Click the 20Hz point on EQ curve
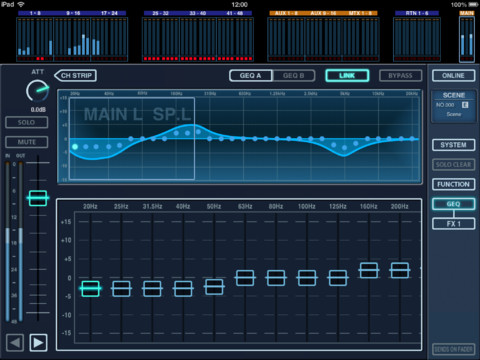The height and width of the screenshot is (360, 480). click(75, 147)
